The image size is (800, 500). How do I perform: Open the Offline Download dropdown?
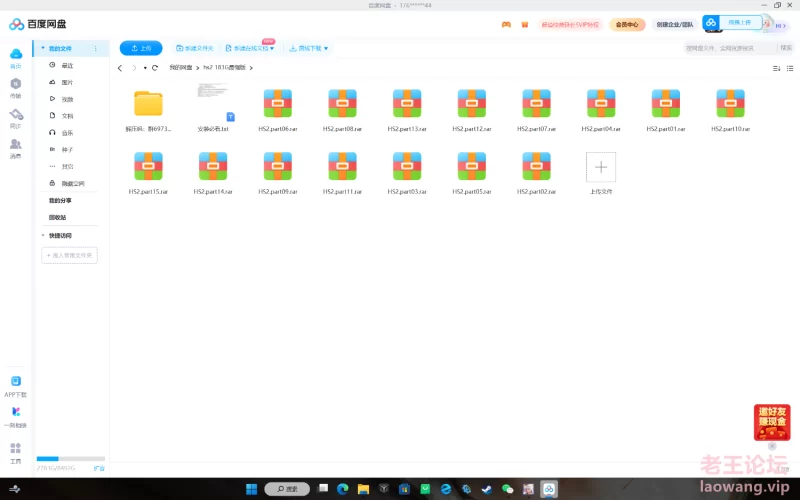click(309, 48)
